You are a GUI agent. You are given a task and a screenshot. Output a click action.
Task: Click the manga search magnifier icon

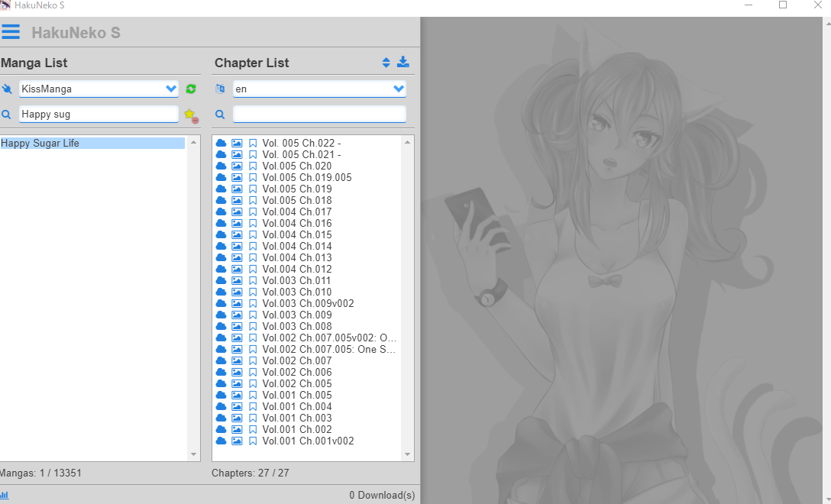pos(6,115)
